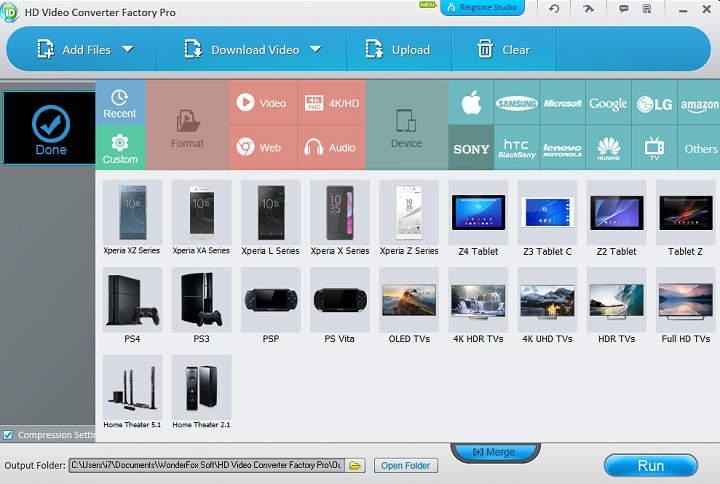Viewport: 720px width, 484px height.
Task: Toggle the Compression Setting checkbox
Action: [8, 435]
